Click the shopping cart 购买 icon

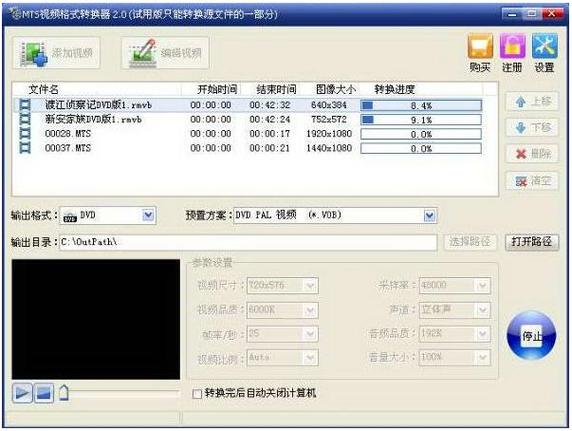[480, 46]
